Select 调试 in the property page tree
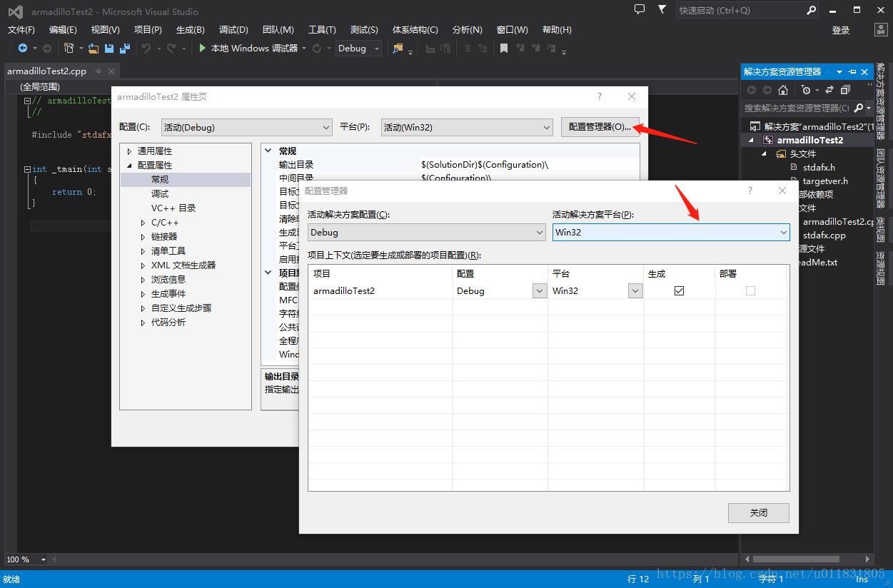Image resolution: width=893 pixels, height=588 pixels. [160, 194]
